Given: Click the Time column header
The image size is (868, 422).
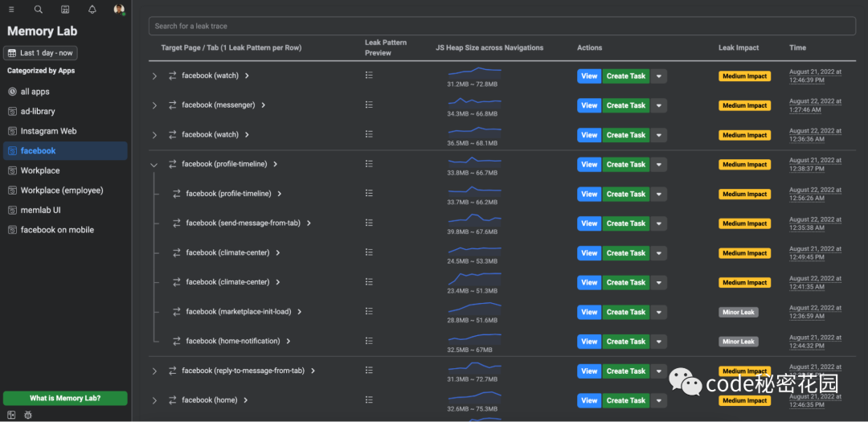Looking at the screenshot, I should [x=798, y=47].
